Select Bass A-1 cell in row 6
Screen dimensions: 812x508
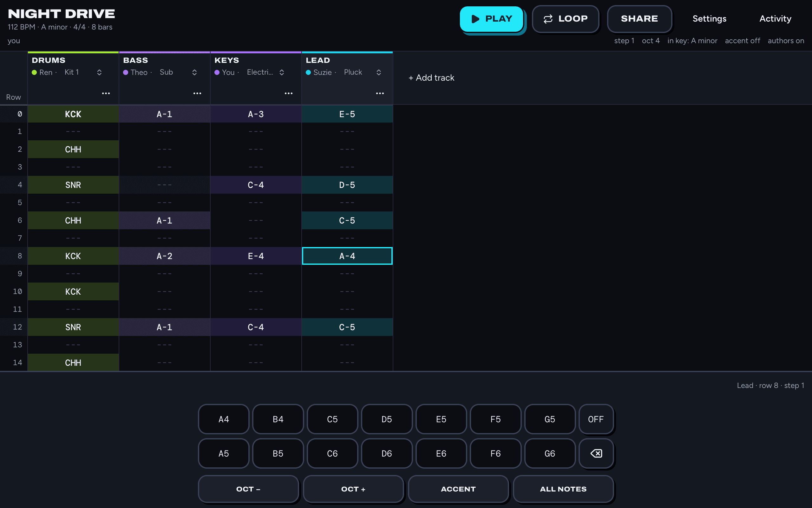tap(164, 220)
